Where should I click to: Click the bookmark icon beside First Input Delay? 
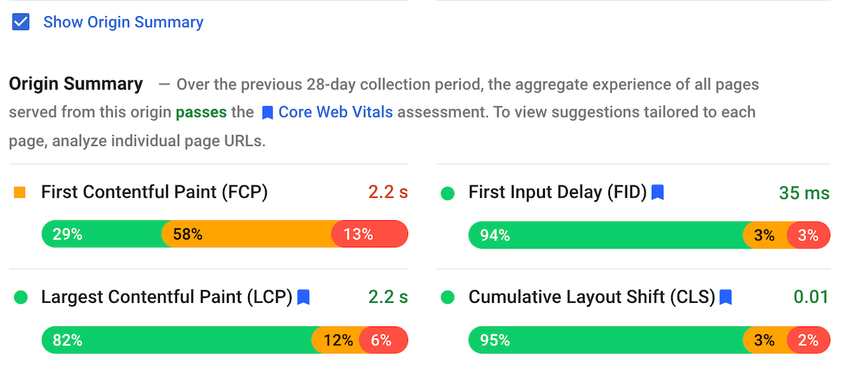pyautogui.click(x=658, y=192)
